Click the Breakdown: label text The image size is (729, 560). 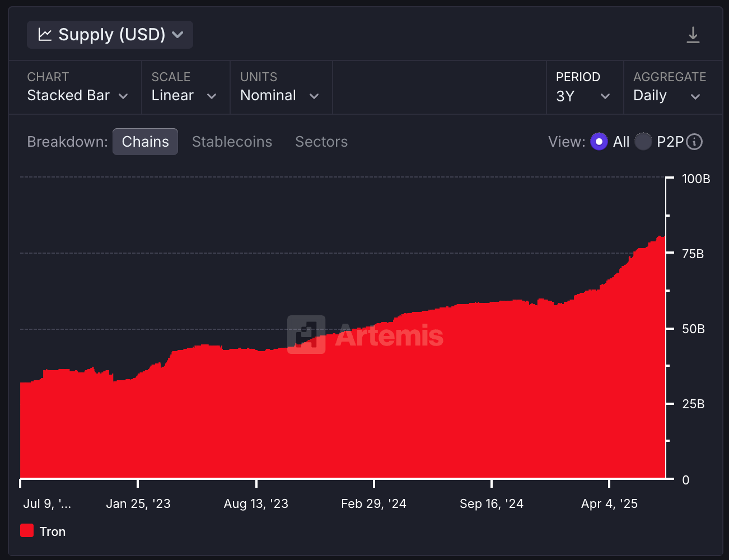(x=67, y=142)
